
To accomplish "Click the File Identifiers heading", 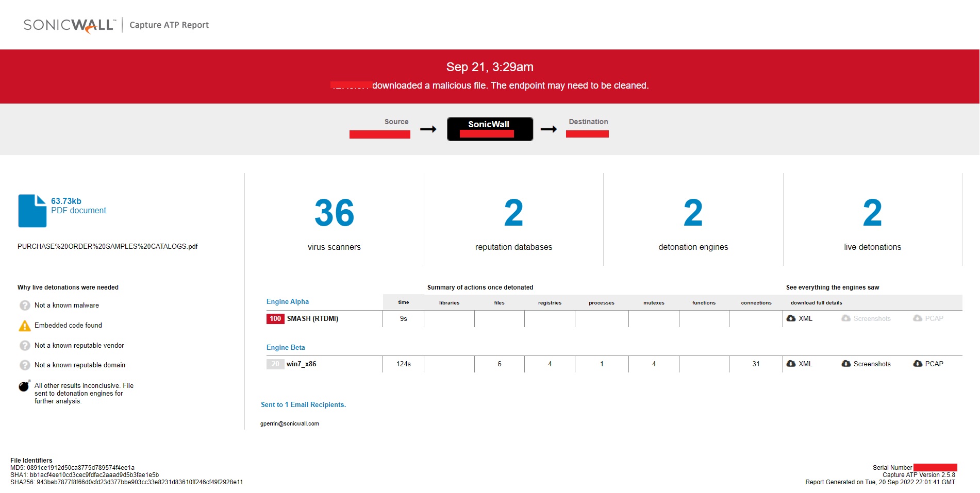I will click(x=31, y=461).
